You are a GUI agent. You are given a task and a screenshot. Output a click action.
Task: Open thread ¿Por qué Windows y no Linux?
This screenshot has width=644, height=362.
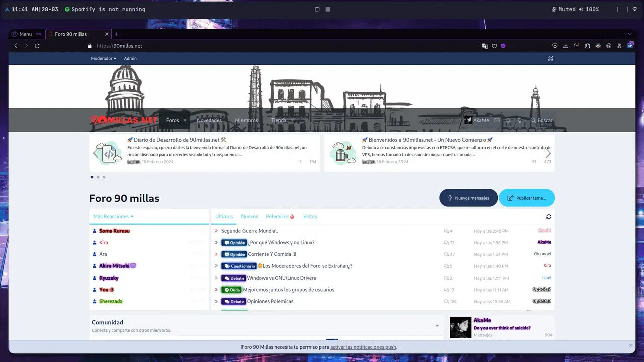click(x=281, y=242)
